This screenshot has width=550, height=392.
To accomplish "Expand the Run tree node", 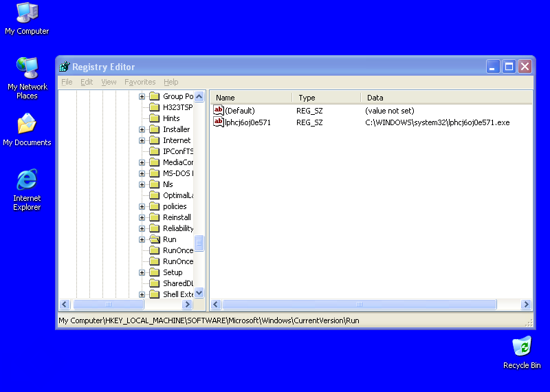I will click(142, 240).
